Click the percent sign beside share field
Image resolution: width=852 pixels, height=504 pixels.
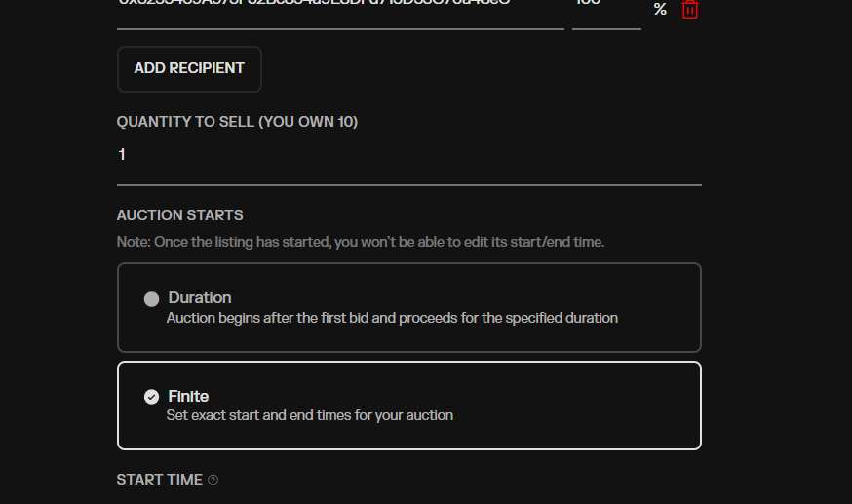pos(660,10)
